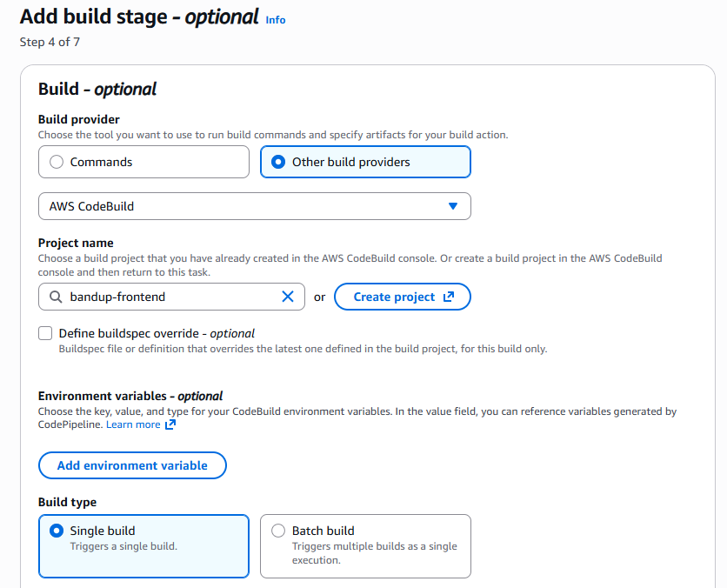Click the Single build card
Screen dimensions: 727x588
[x=143, y=546]
